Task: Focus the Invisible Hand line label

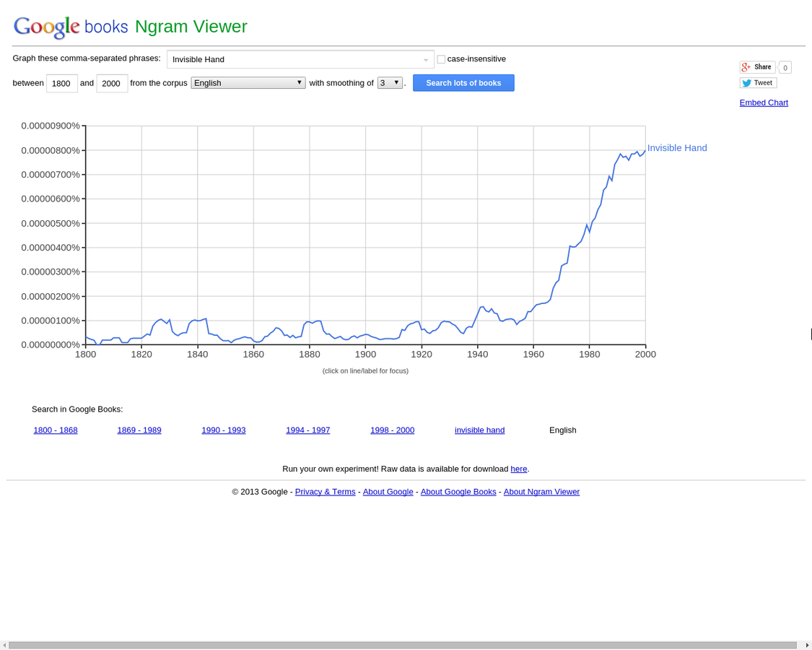Action: tap(677, 148)
